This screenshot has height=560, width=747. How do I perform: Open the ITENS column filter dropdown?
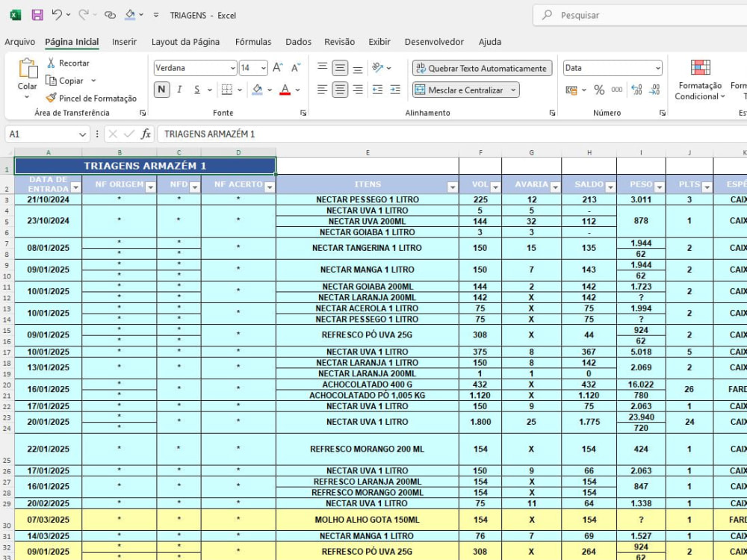pyautogui.click(x=452, y=187)
